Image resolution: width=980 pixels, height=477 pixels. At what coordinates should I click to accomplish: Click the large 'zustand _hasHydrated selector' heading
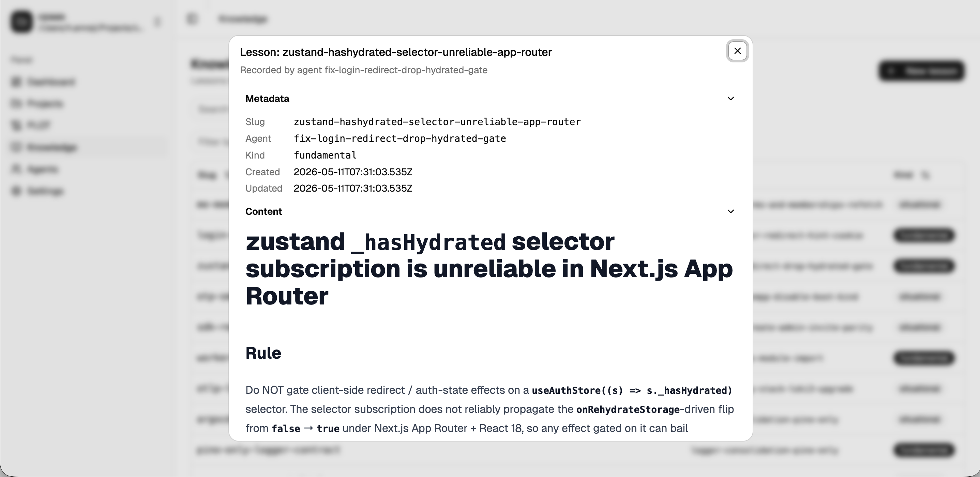point(489,269)
